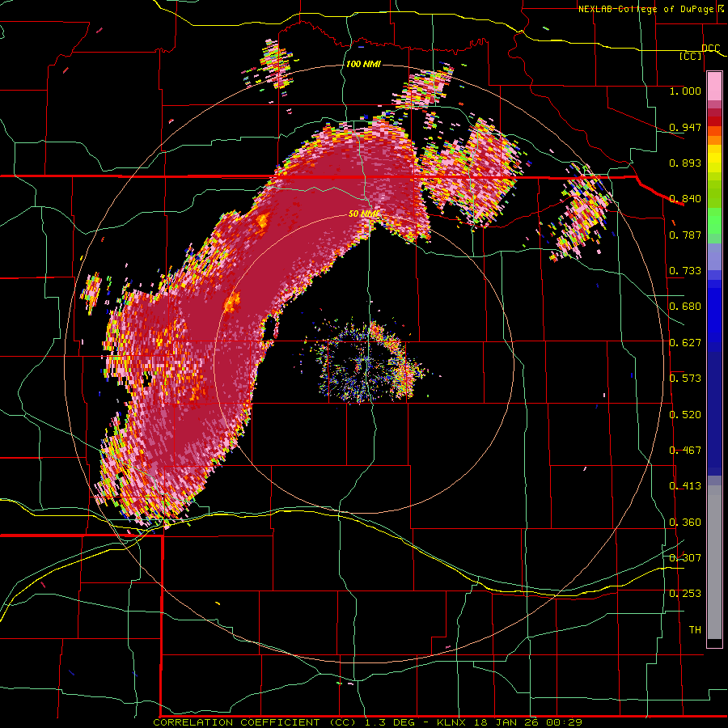Select the 1.3 DEG elevation text
This screenshot has width=728, height=728.
pyautogui.click(x=391, y=722)
